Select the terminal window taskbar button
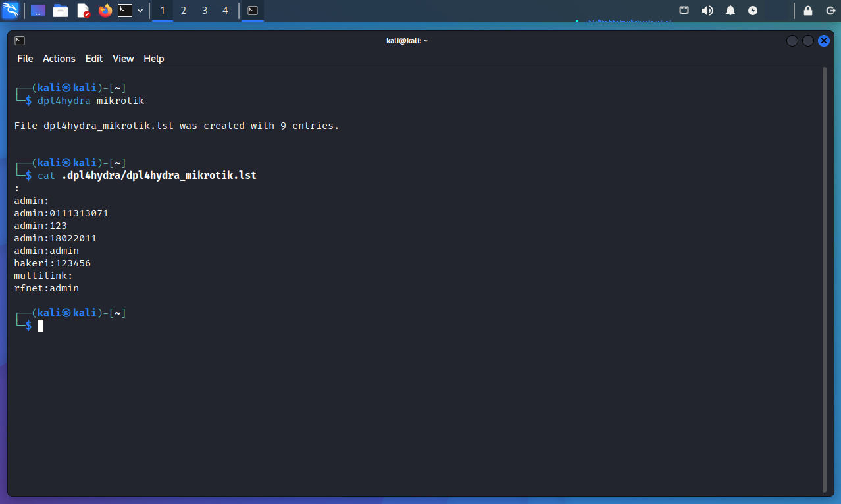Viewport: 841px width, 504px height. pos(253,11)
